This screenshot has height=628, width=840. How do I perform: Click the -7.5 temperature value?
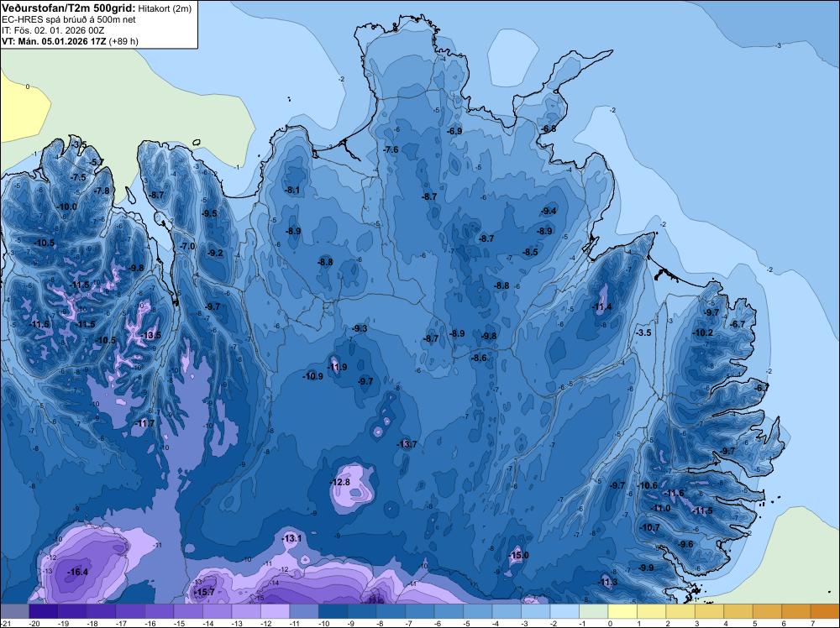(78, 178)
